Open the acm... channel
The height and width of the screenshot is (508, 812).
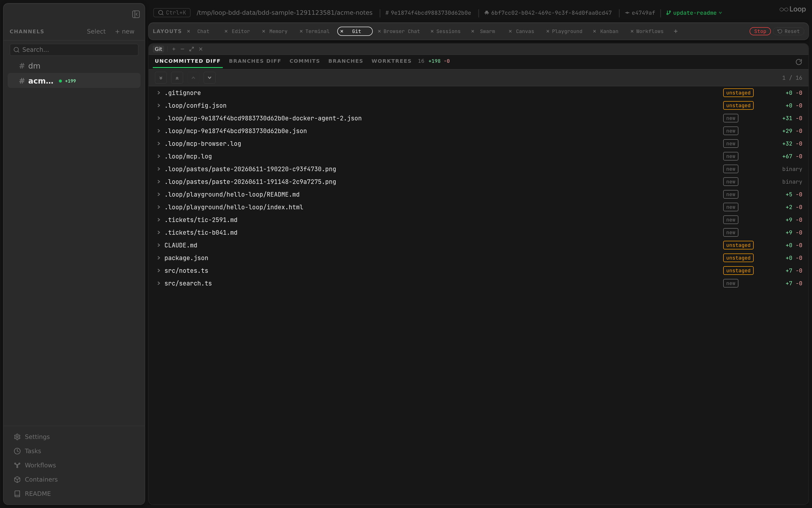tap(74, 81)
